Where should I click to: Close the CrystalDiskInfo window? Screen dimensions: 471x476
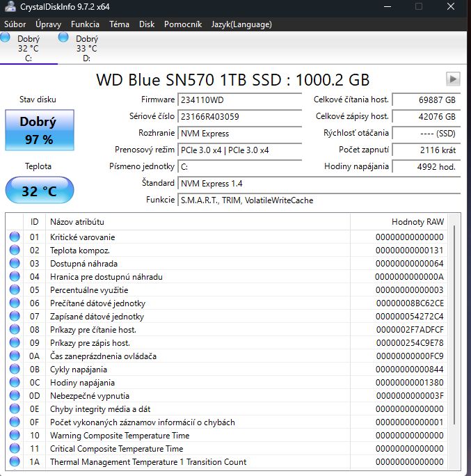coord(451,6)
